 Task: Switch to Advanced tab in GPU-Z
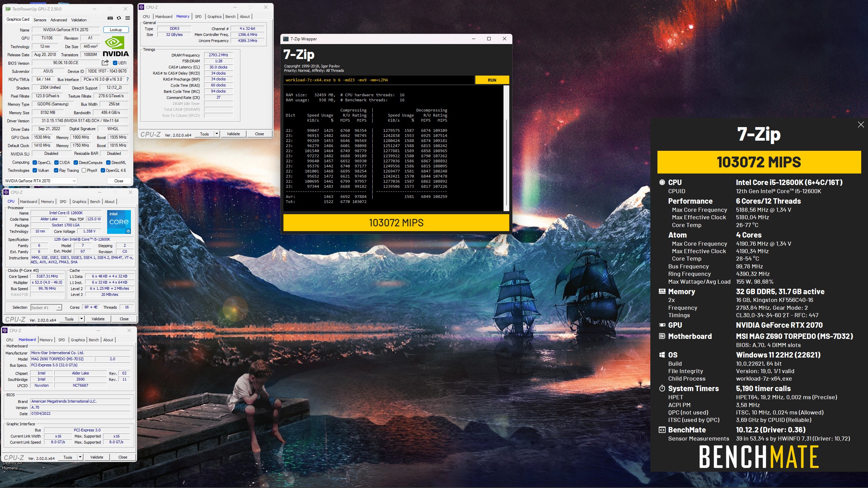tap(59, 20)
